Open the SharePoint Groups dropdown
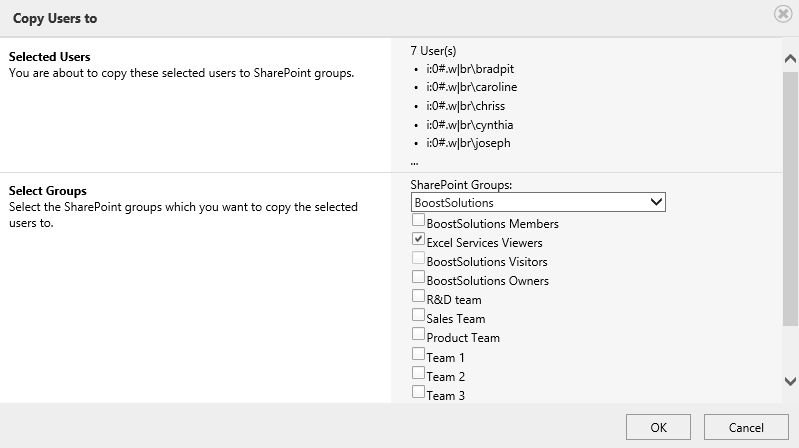This screenshot has width=799, height=448. click(x=537, y=202)
